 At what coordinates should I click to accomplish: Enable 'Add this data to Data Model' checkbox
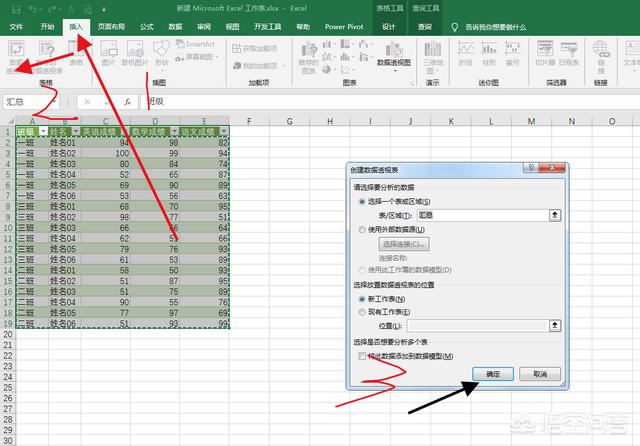tap(362, 356)
